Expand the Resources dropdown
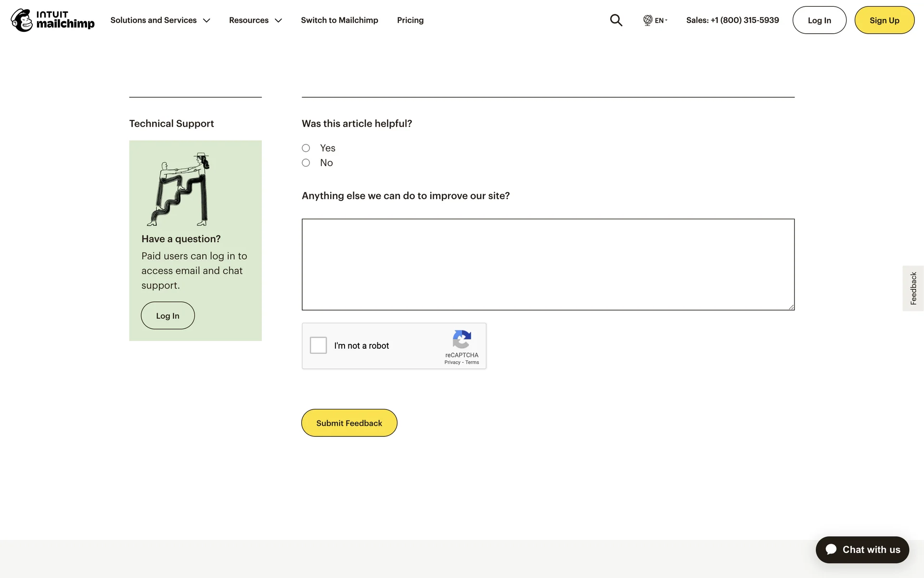 click(255, 20)
